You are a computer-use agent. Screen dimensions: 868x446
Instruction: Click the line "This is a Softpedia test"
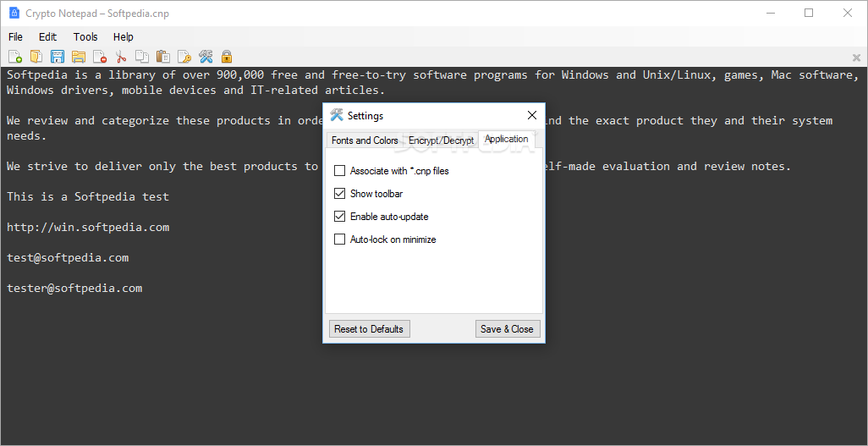(x=87, y=196)
